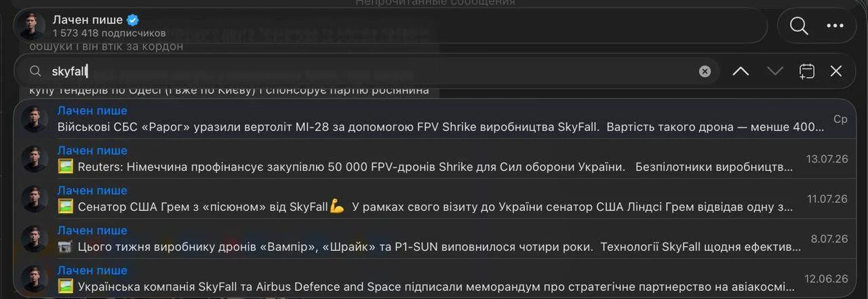
Task: Click the Ср date label on the first result
Action: [x=840, y=119]
